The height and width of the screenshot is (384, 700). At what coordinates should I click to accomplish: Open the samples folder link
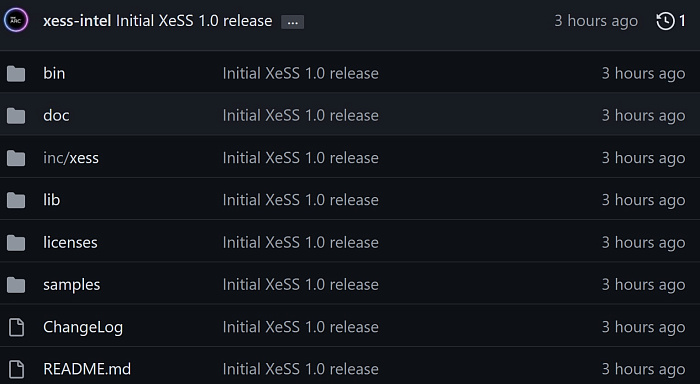coord(71,285)
